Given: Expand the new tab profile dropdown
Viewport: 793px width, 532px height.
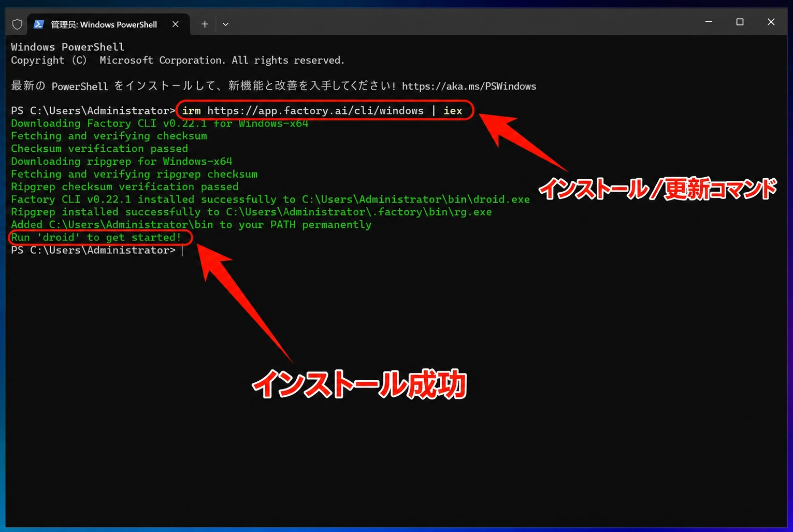Looking at the screenshot, I should point(225,24).
